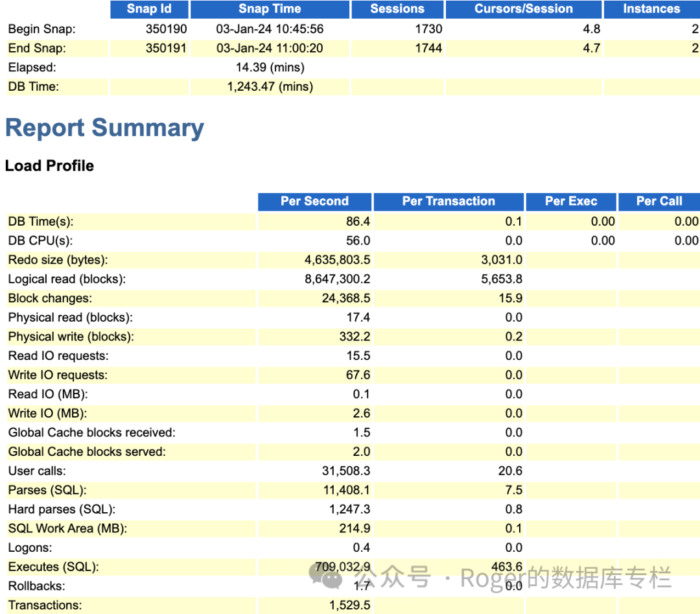Click the Per Call column header
The width and height of the screenshot is (700, 614).
pos(659,202)
